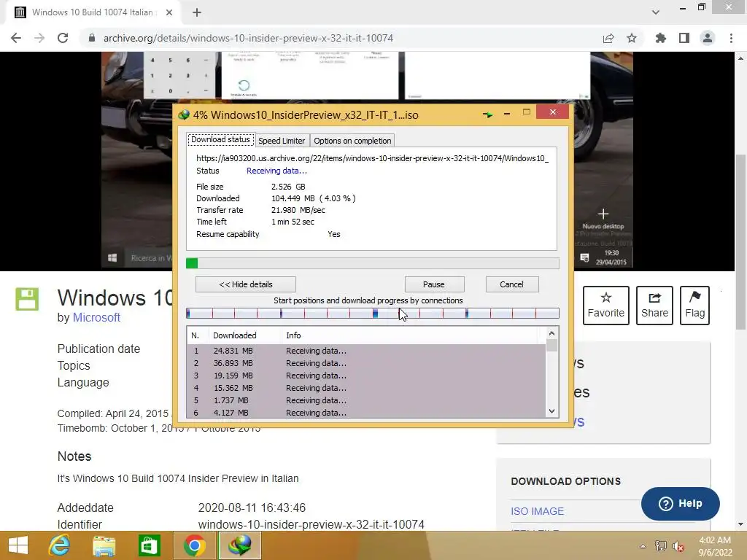Select connection row 4 with 15.362 MB
The width and height of the screenshot is (747, 560).
[x=366, y=388]
